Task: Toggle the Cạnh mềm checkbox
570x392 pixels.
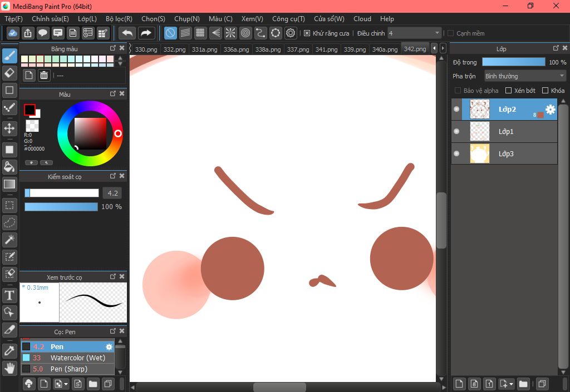Action: [x=451, y=33]
